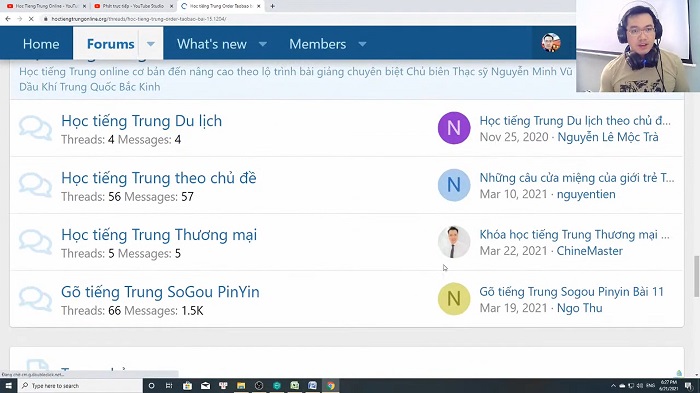Click the lock icon in the address bar
This screenshot has height=393, width=700.
tap(45, 19)
